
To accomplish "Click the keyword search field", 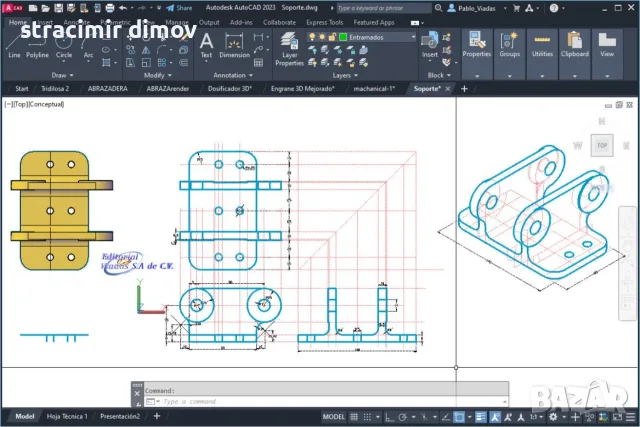I will 384,8.
